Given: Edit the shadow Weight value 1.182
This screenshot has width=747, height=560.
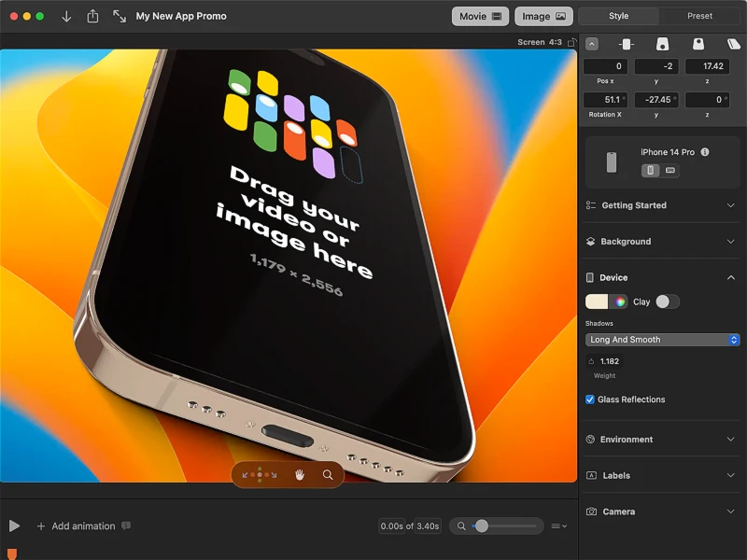Looking at the screenshot, I should click(x=610, y=361).
